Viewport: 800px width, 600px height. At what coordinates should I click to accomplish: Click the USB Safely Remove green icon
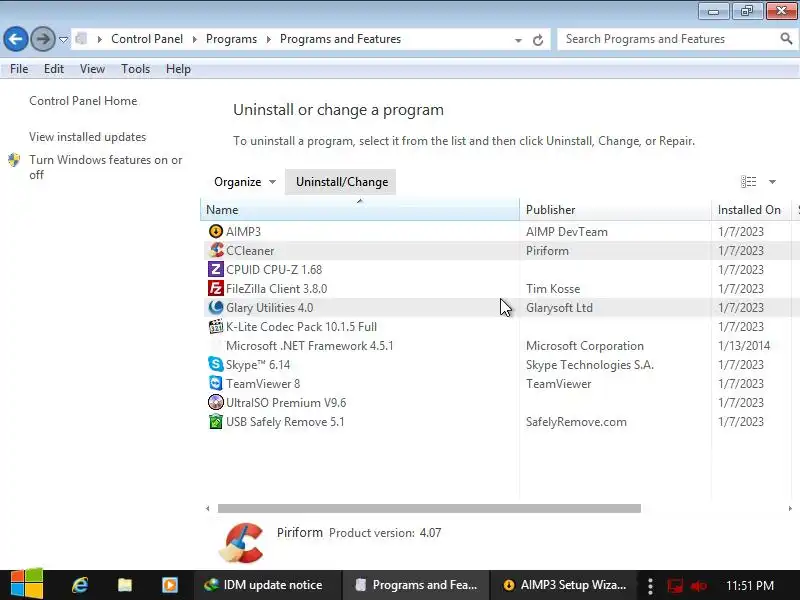216,422
